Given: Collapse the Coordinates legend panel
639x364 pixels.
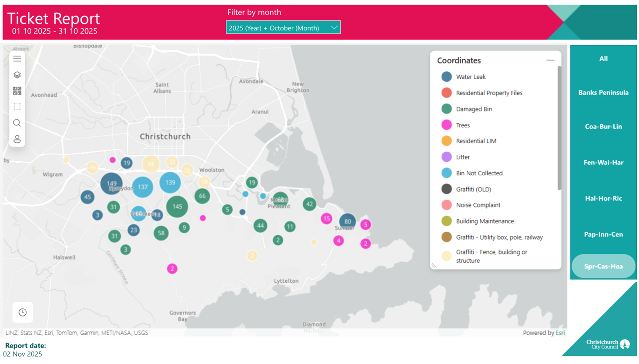Looking at the screenshot, I should pyautogui.click(x=550, y=60).
